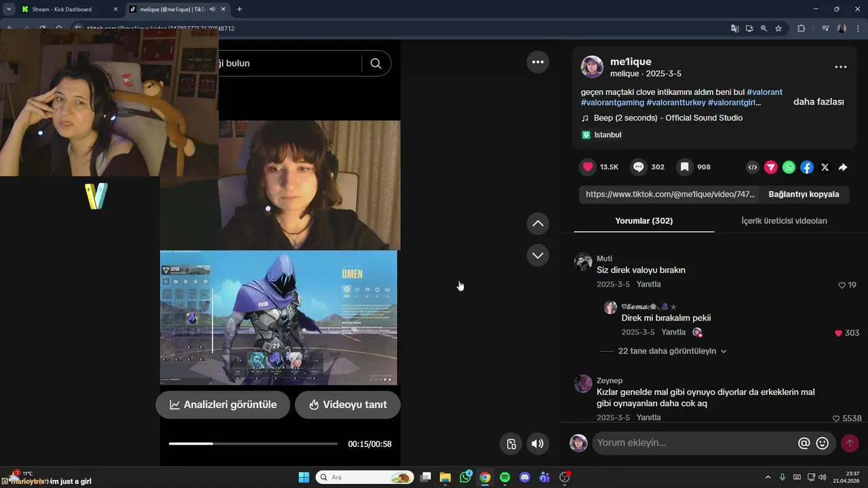Bookmark the video showing 908 saves
The image size is (868, 488).
[x=685, y=167]
